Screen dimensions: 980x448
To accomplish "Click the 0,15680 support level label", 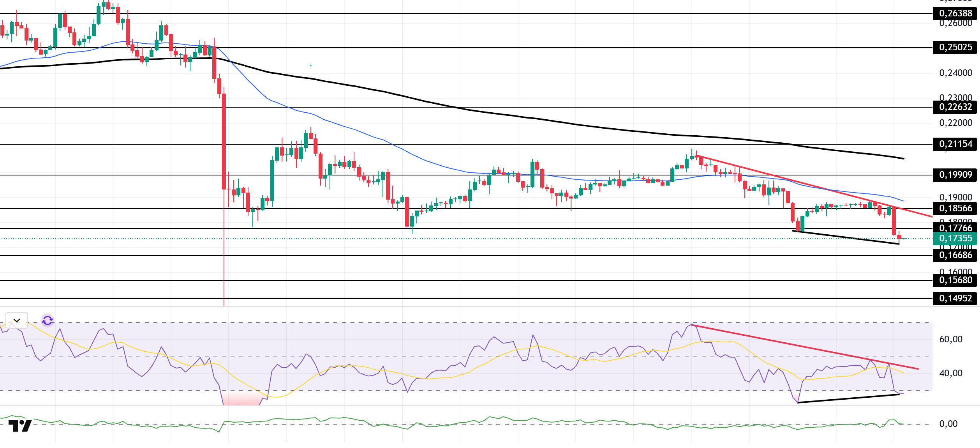I will pos(955,280).
